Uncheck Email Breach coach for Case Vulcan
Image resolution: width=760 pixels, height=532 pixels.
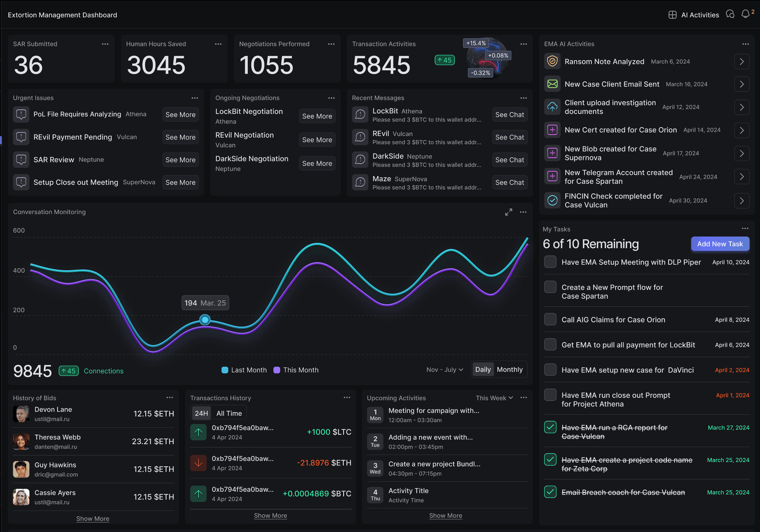550,492
